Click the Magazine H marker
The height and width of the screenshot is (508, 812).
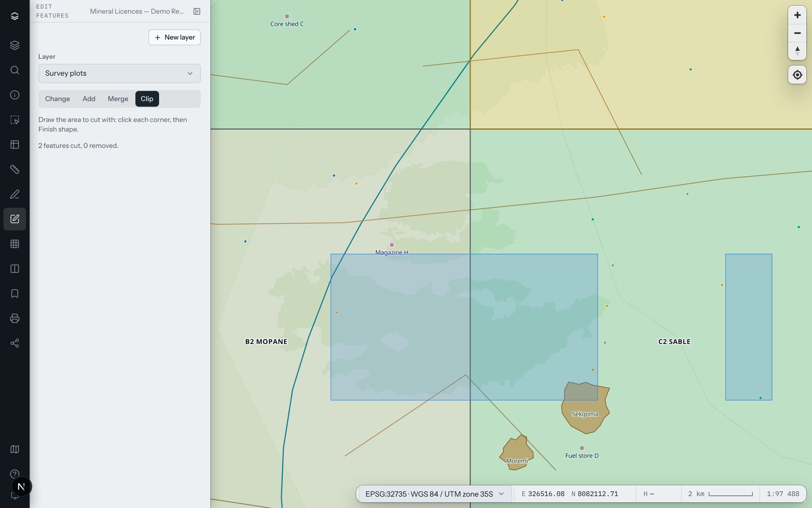(x=392, y=245)
